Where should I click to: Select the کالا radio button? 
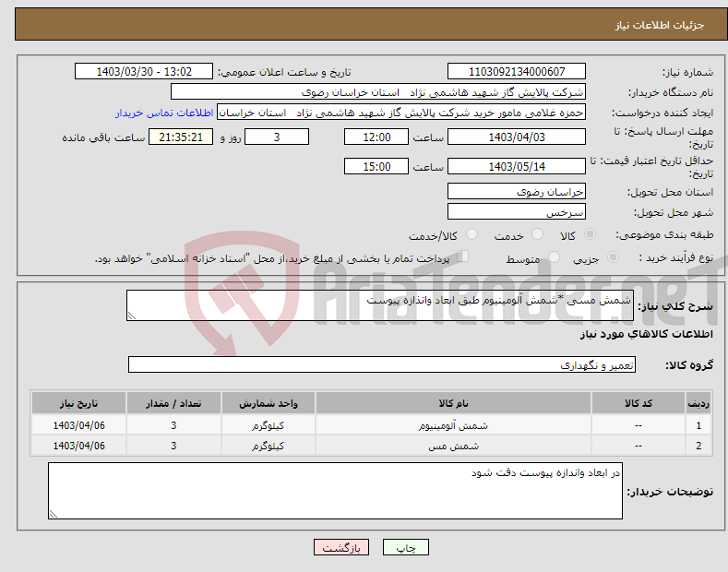point(590,234)
